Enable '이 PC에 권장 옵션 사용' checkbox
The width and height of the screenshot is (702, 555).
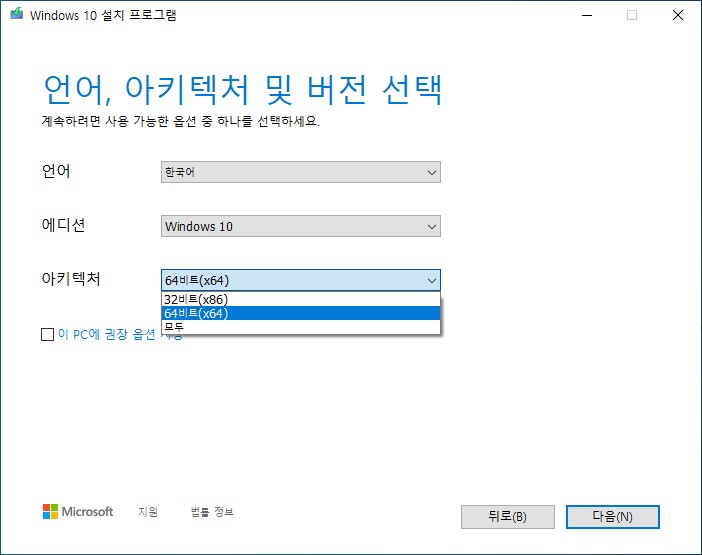47,334
